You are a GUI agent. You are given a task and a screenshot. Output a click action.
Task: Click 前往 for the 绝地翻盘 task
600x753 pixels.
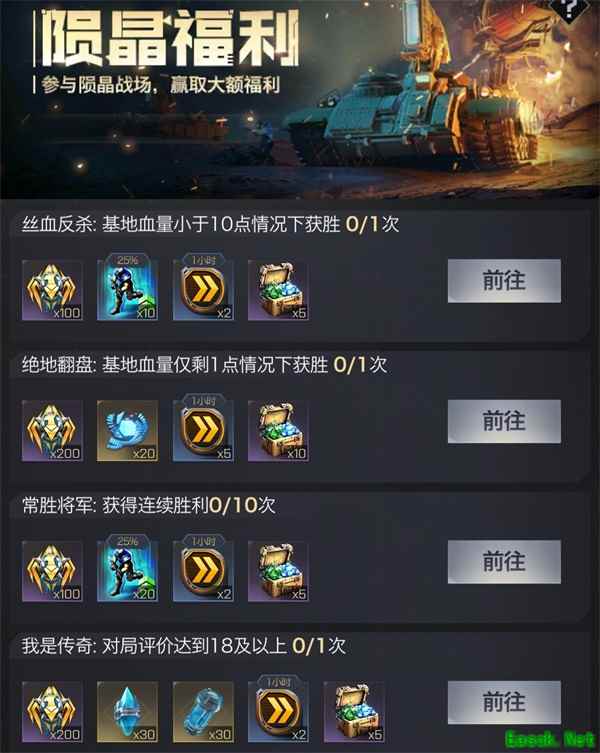coord(504,421)
